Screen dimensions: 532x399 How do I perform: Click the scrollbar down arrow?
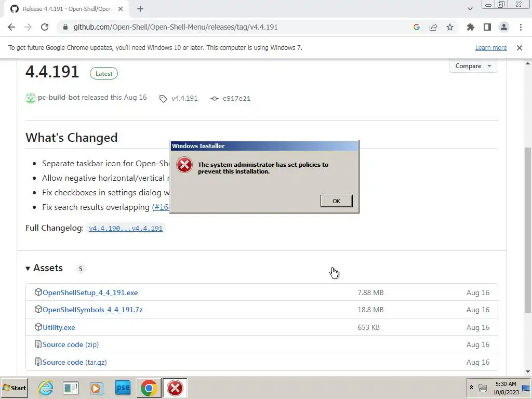[x=528, y=371]
